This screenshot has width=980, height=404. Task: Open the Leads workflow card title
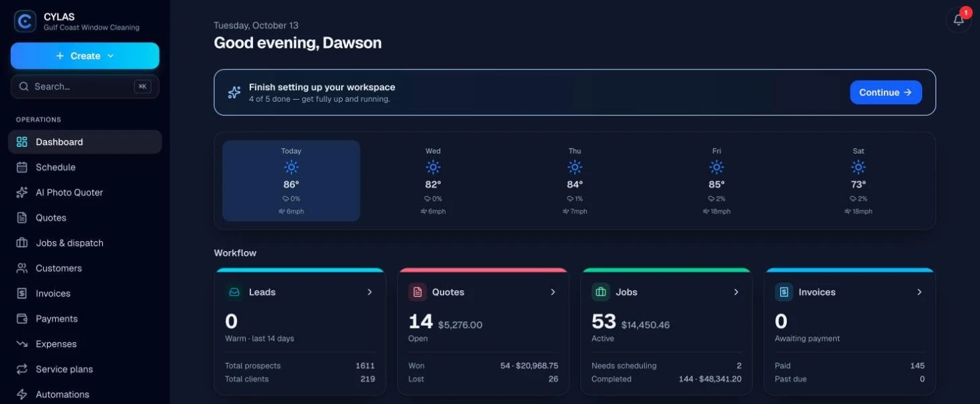[262, 292]
